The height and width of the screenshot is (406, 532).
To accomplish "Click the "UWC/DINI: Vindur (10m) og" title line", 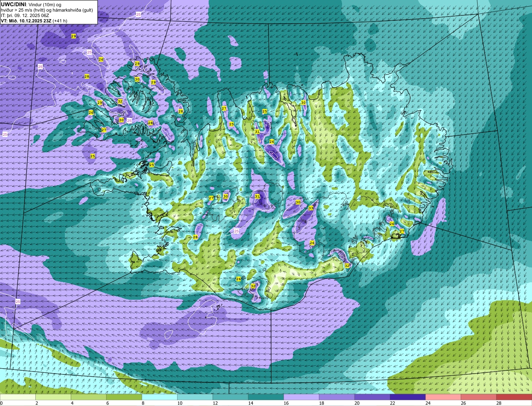I will [x=31, y=4].
